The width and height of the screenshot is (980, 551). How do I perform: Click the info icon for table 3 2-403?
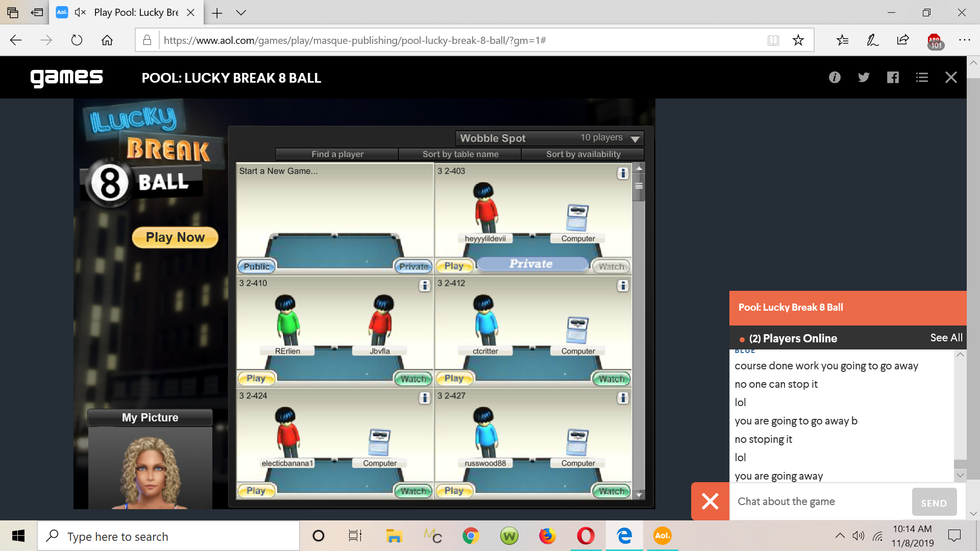point(622,173)
